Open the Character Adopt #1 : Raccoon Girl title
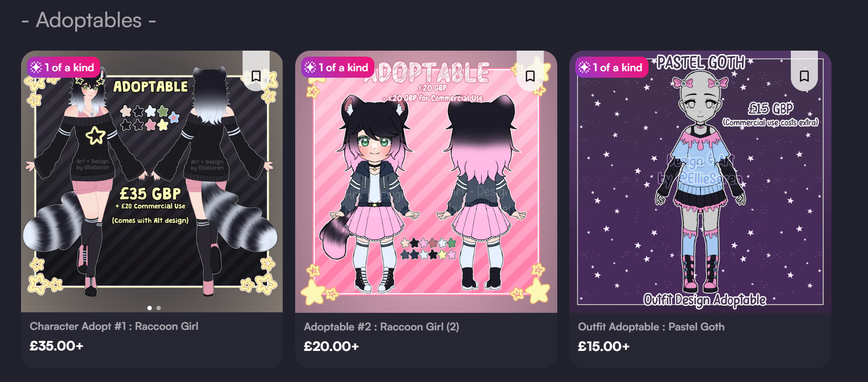Viewport: 868px width, 382px height. pos(114,326)
